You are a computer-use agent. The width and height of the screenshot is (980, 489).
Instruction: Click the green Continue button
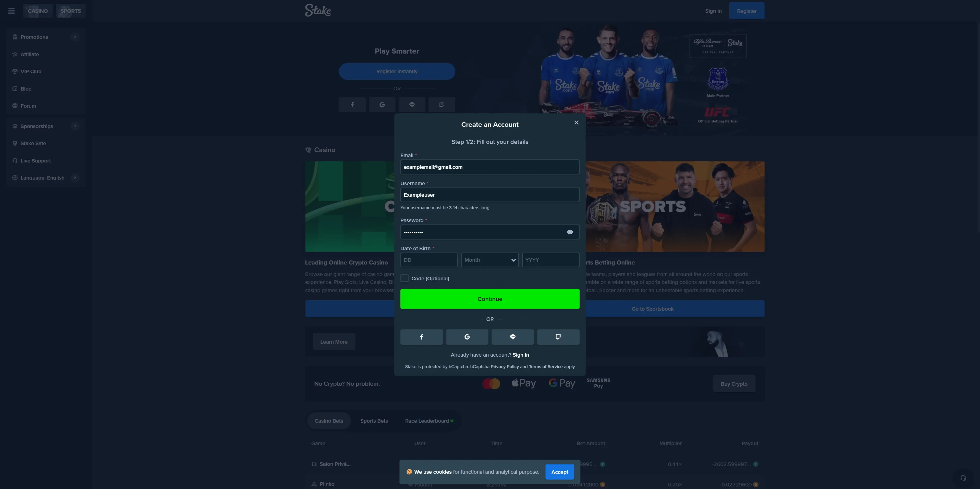(490, 299)
